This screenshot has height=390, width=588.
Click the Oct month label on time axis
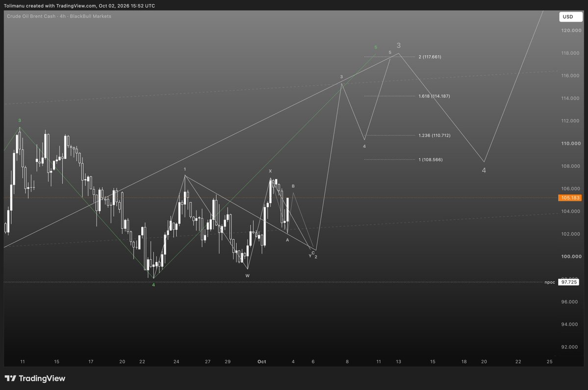(x=262, y=362)
